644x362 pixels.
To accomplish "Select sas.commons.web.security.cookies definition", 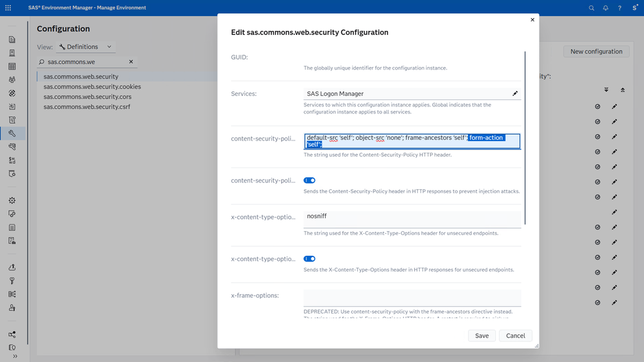I will (x=92, y=86).
